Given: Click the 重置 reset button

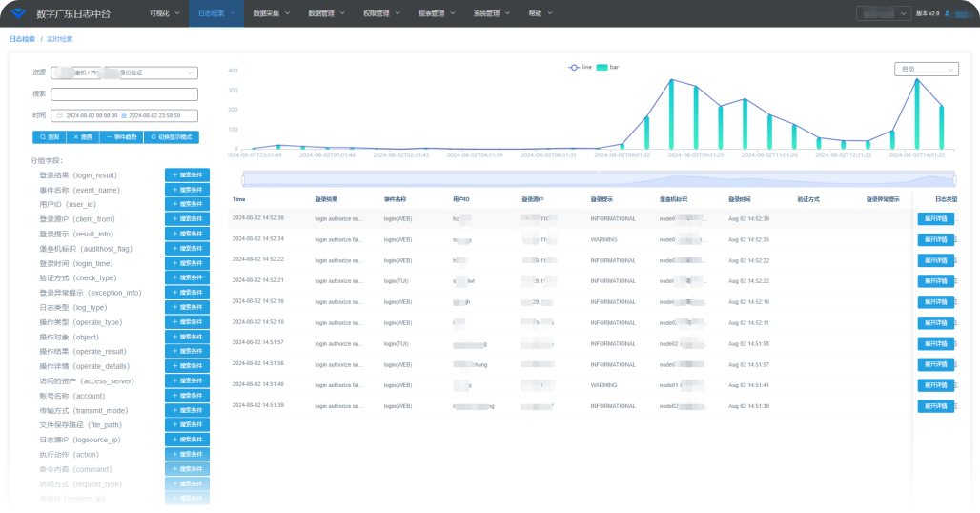Looking at the screenshot, I should pyautogui.click(x=84, y=137).
